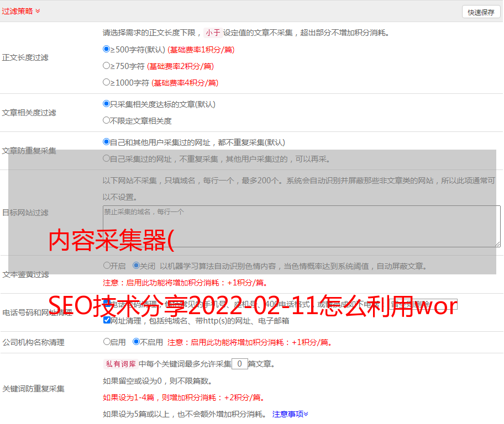
Task: Turn on 文本鉴黄过滤 with 开启 radio
Action: (x=107, y=266)
